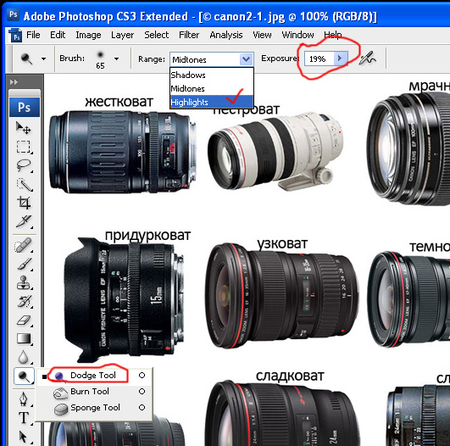Viewport: 450px width, 446px height.
Task: Open the Layer menu
Action: tap(122, 35)
